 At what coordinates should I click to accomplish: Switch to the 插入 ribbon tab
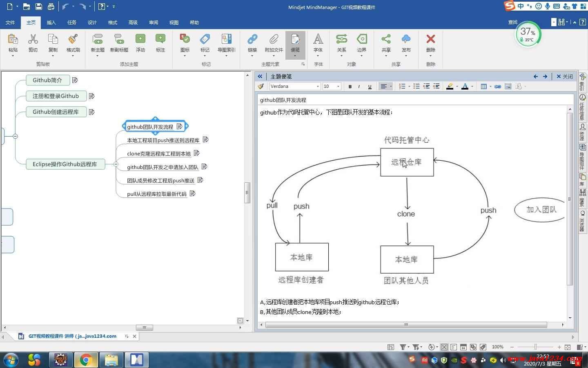tap(51, 22)
